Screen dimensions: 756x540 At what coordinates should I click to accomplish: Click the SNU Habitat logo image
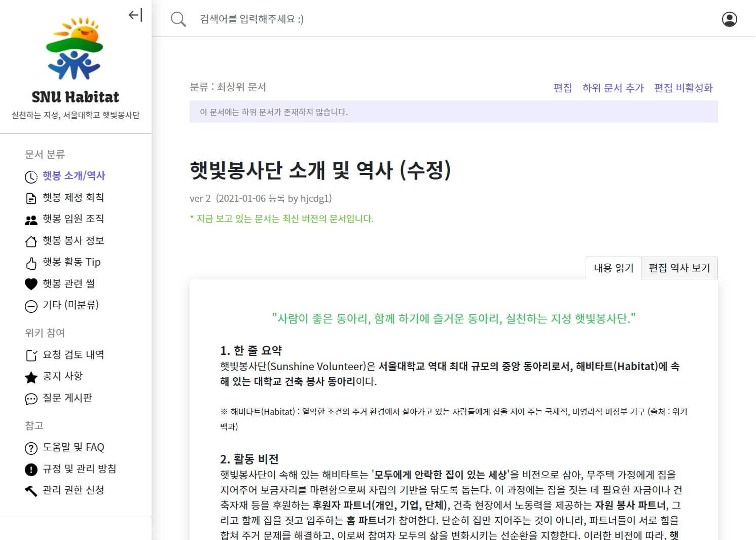(75, 49)
